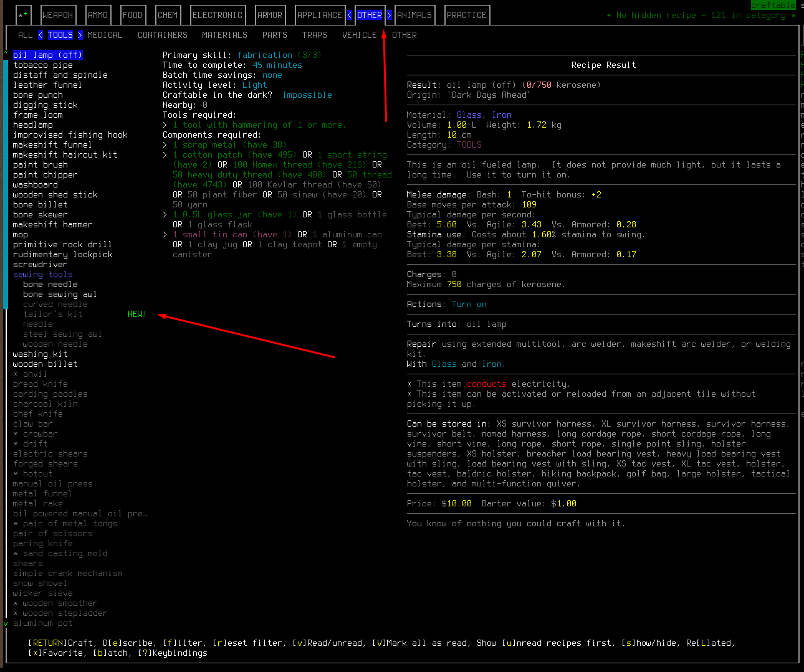This screenshot has width=804, height=672.
Task: Collapse the sewing tools group
Action: (42, 274)
